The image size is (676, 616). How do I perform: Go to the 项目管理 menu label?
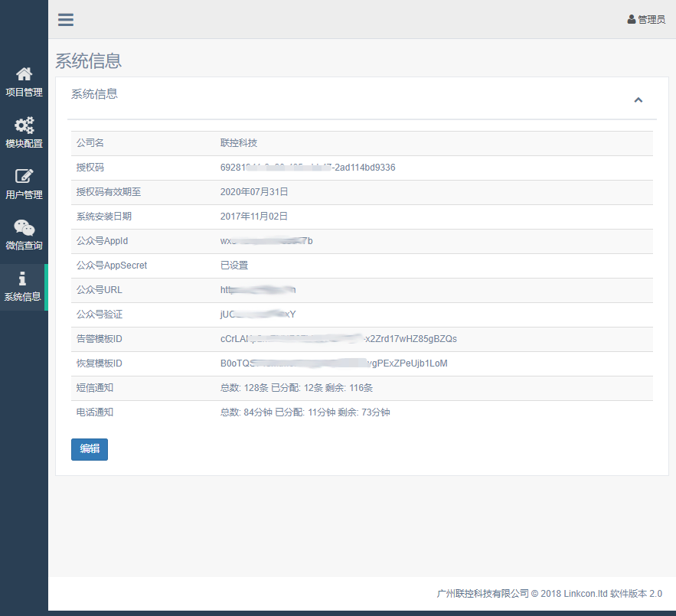24,93
